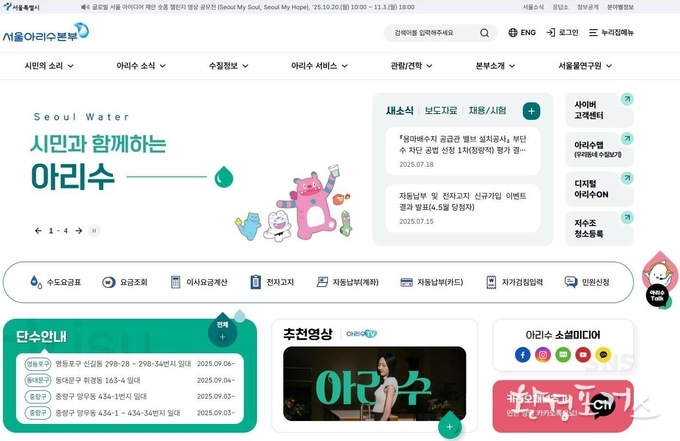
Task: Go to previous banner slide arrow
Action: [x=38, y=231]
